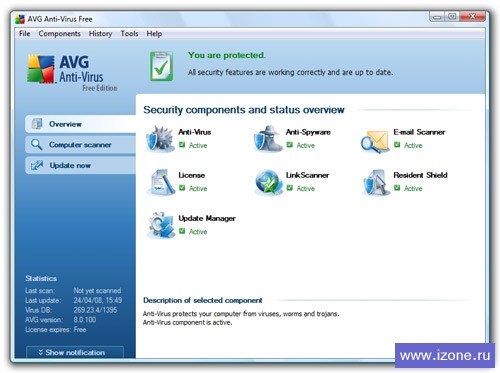Screen dimensions: 500x373
Task: Click License green Active status checkmark
Action: 182,188
